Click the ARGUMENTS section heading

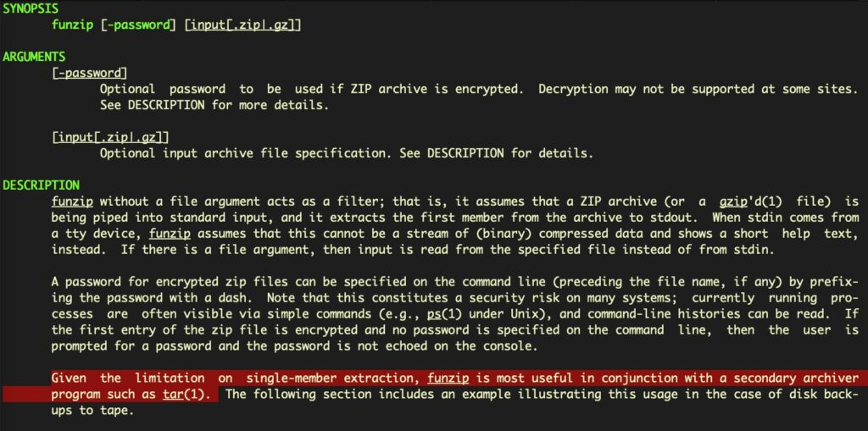[x=33, y=58]
